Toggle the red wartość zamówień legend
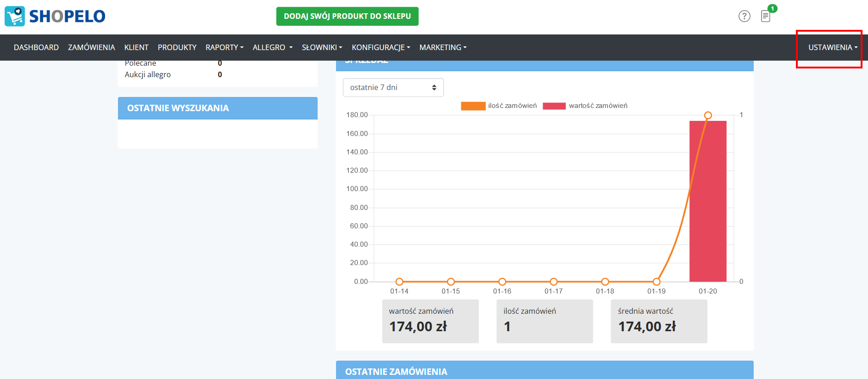This screenshot has height=379, width=868. (554, 106)
